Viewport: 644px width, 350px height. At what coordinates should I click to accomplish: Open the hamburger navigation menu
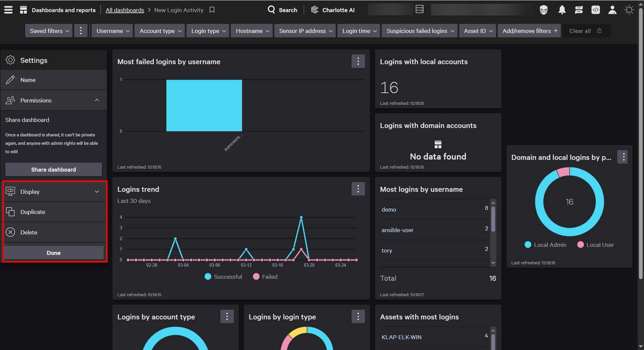[x=8, y=10]
